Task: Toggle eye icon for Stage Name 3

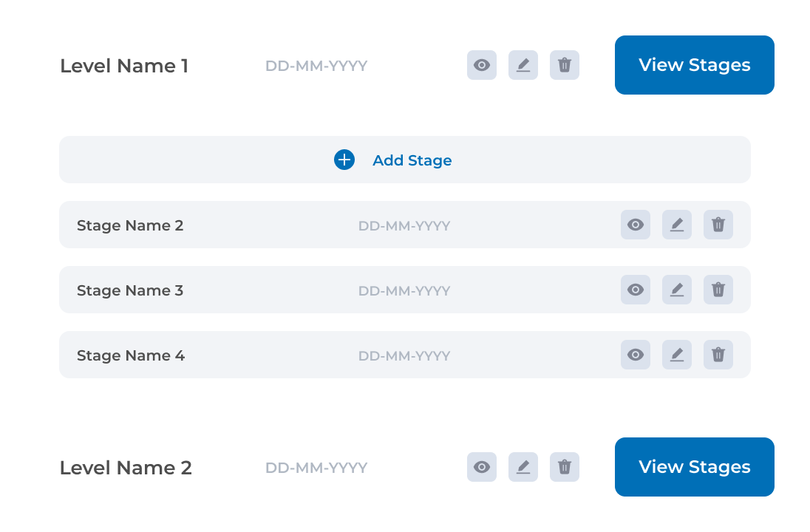Action: coord(636,290)
